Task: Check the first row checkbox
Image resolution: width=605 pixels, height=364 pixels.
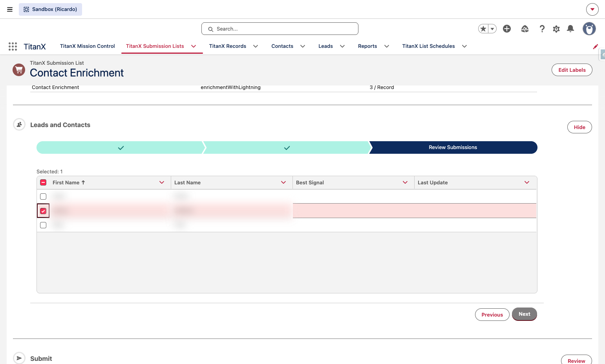Action: (43, 197)
